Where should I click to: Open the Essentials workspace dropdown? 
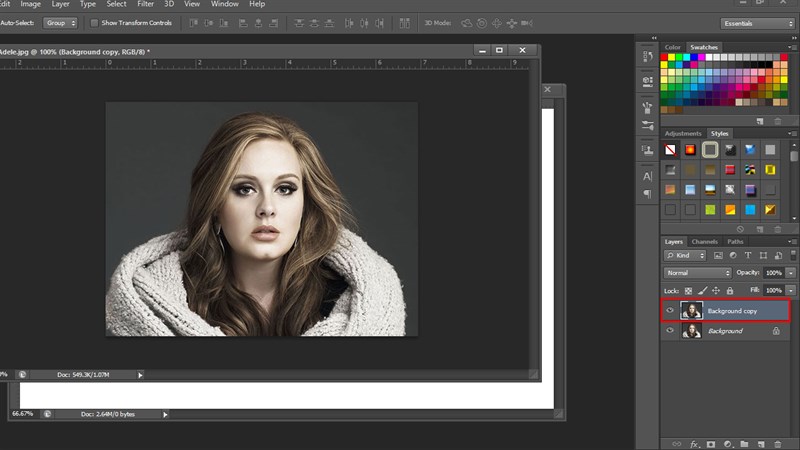(758, 23)
